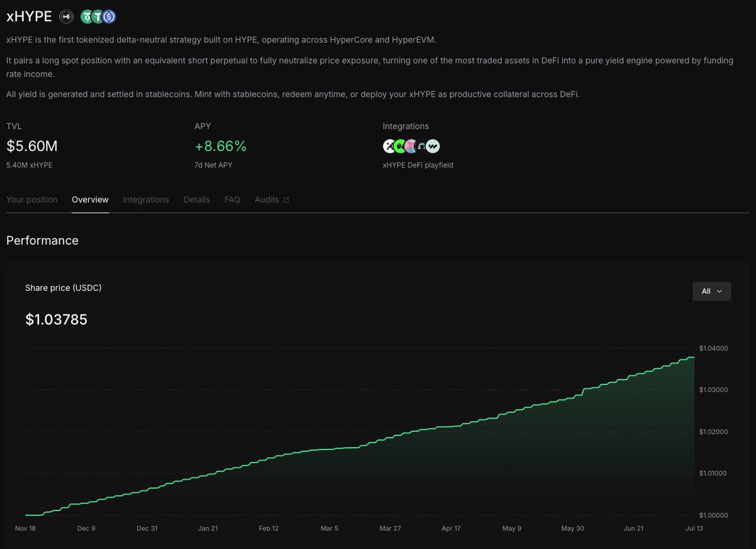Click the 5.40M xHYPE supply text
Screen dimensions: 756x549
pos(30,165)
